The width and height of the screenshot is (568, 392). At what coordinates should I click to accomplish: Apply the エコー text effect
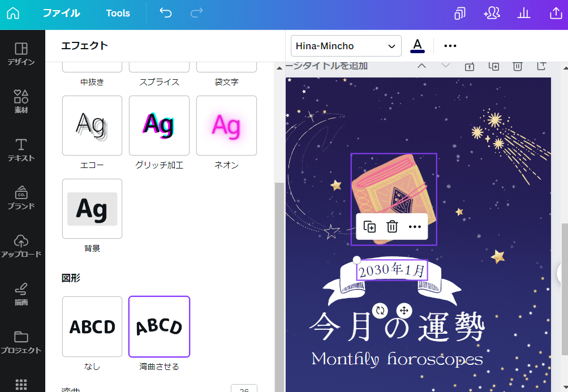click(92, 126)
